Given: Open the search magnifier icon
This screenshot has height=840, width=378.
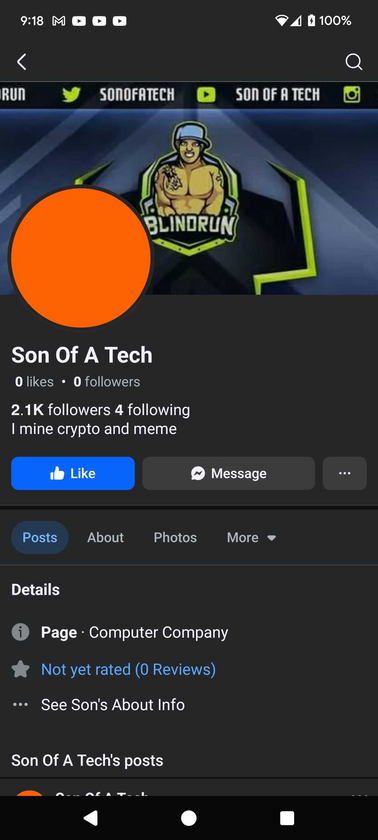Looking at the screenshot, I should pos(353,62).
